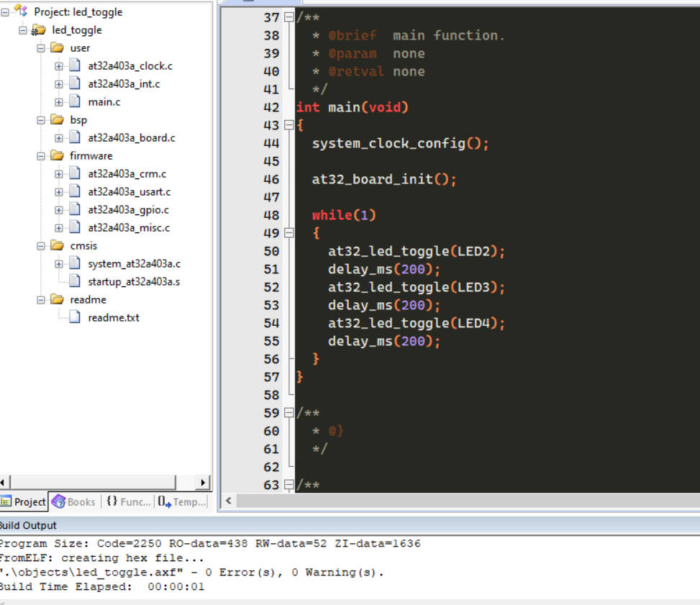Select readme.txt in the tree
This screenshot has height=605, width=700.
click(114, 318)
